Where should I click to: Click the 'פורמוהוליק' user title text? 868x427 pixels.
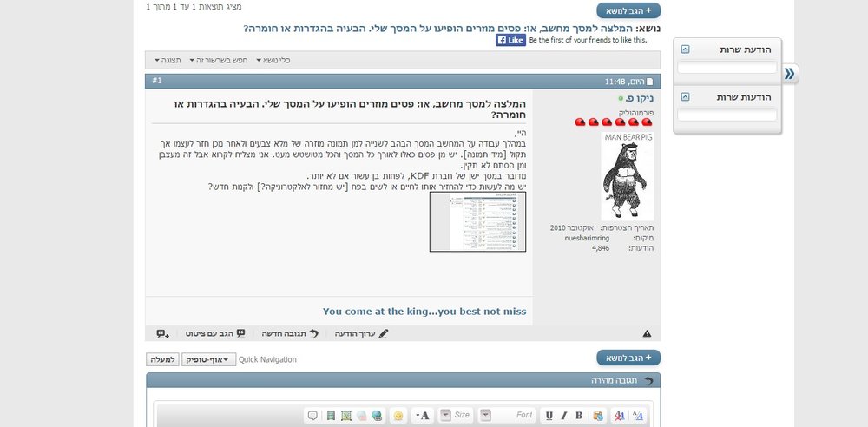click(636, 113)
